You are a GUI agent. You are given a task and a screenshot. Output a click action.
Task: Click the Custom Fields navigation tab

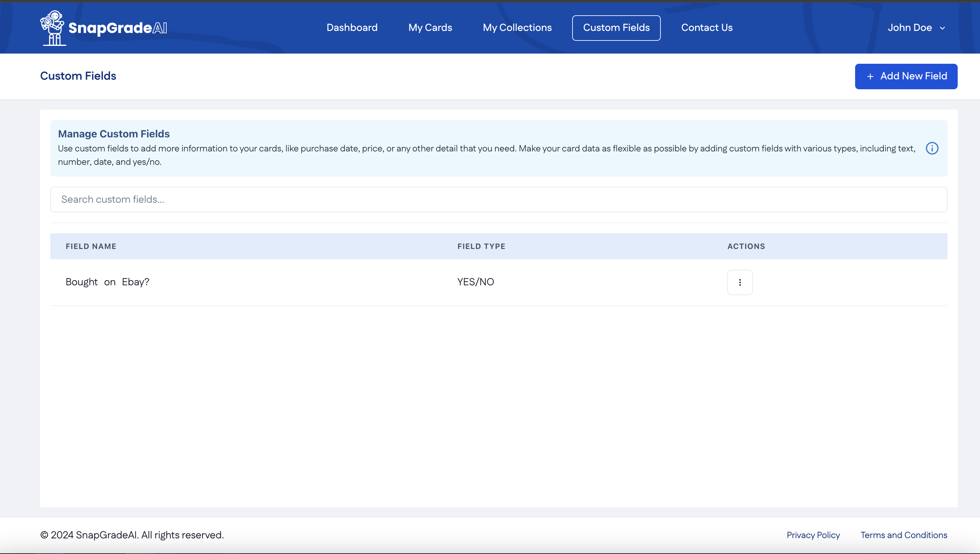[616, 28]
